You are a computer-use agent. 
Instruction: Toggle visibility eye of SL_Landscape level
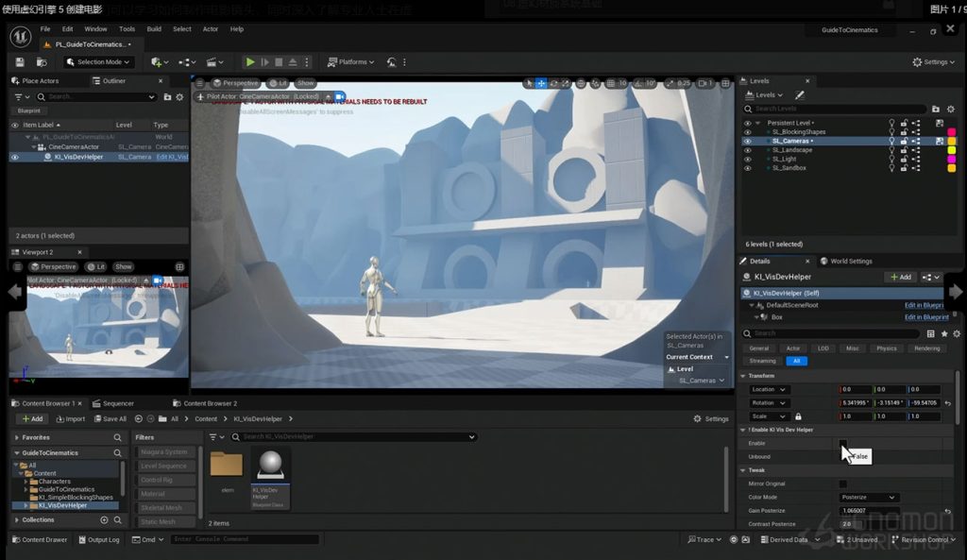[x=748, y=150]
